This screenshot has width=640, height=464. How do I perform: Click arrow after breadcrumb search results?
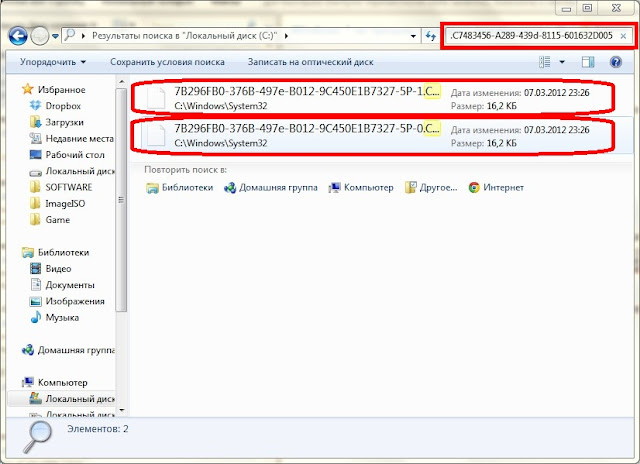(287, 36)
